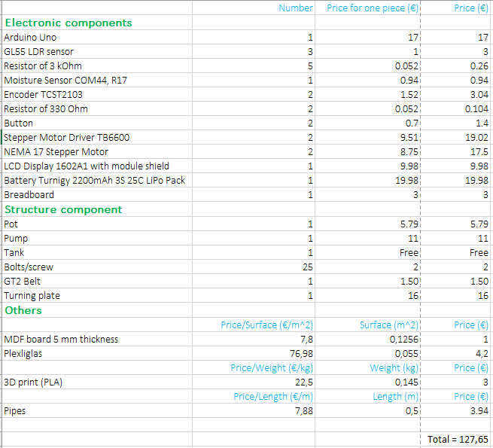
Task: Click the 0,1256 surface value
Action: coord(367,339)
